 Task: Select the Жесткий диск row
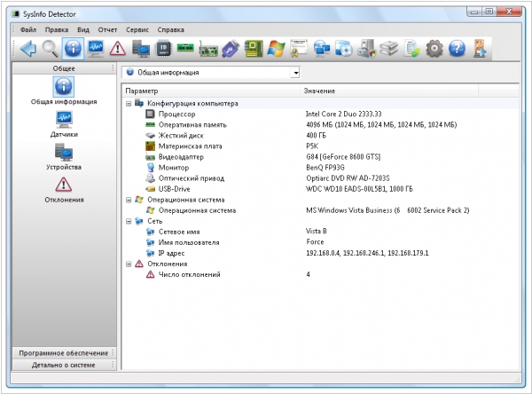click(x=321, y=136)
